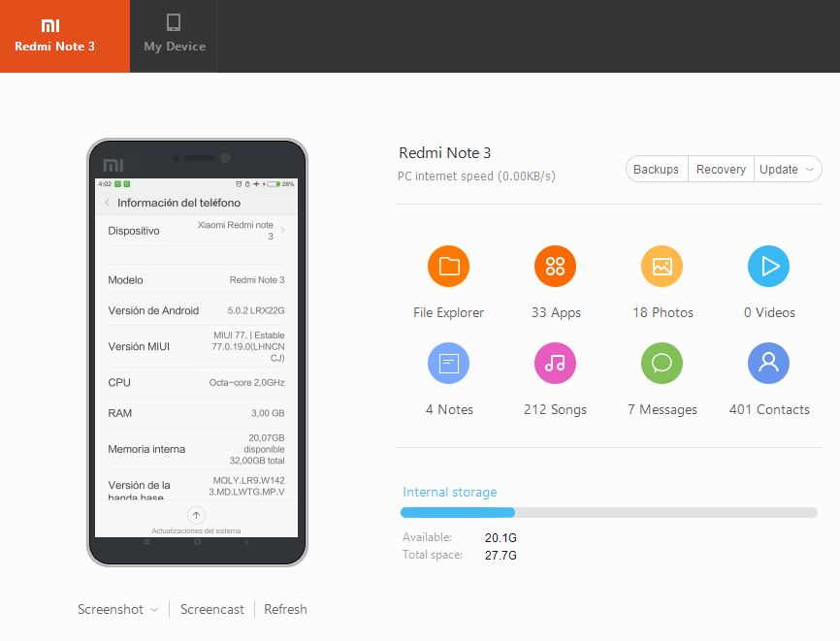Open the 4 Notes icon
The image size is (840, 641).
[x=448, y=363]
